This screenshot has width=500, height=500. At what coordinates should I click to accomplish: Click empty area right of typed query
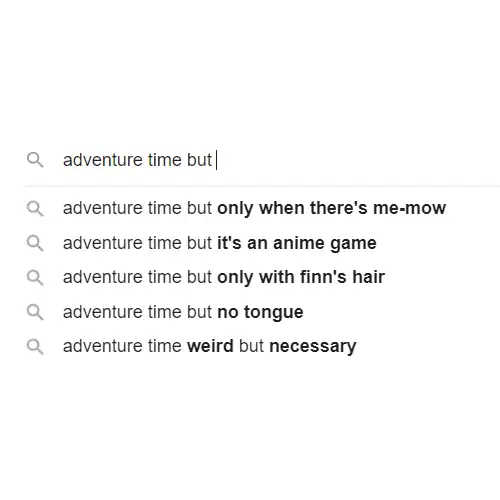pos(358,160)
